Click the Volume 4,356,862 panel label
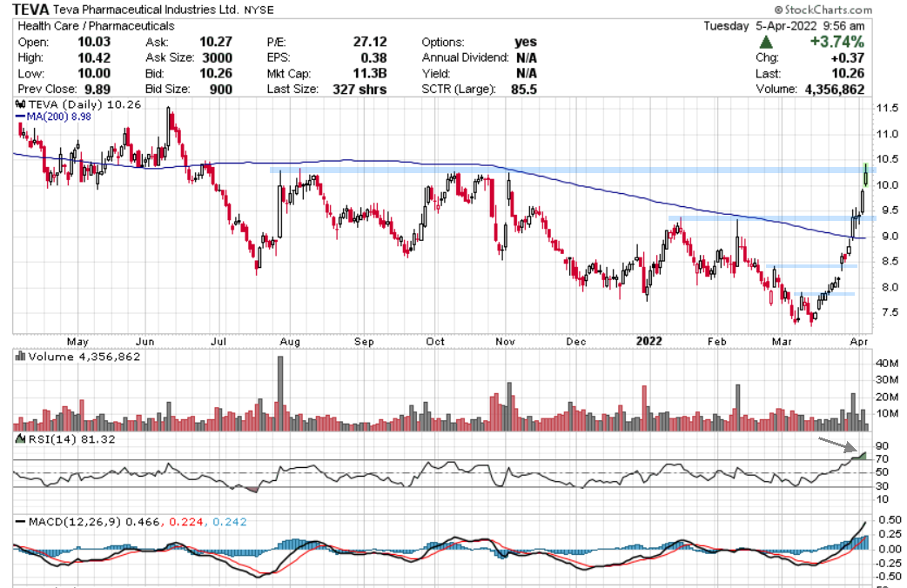The width and height of the screenshot is (907, 588). pos(84,356)
